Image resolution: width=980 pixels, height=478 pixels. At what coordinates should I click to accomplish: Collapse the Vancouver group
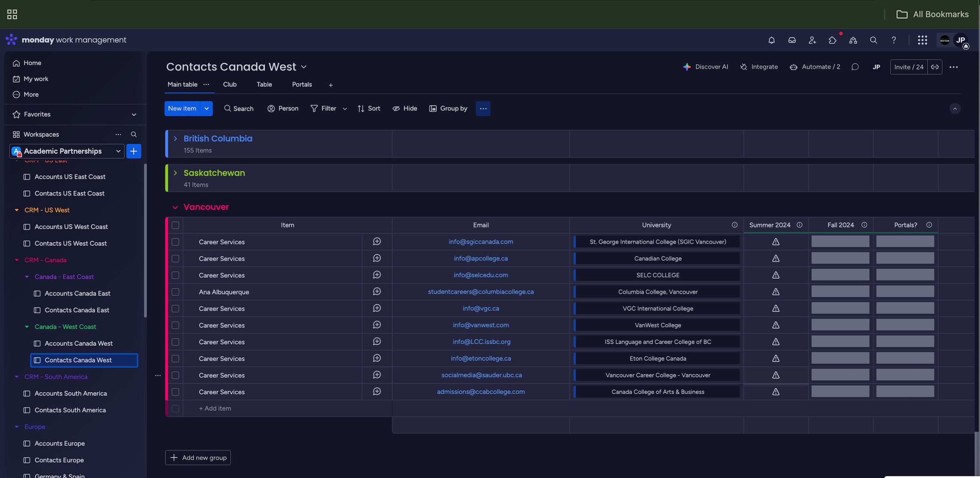click(175, 207)
